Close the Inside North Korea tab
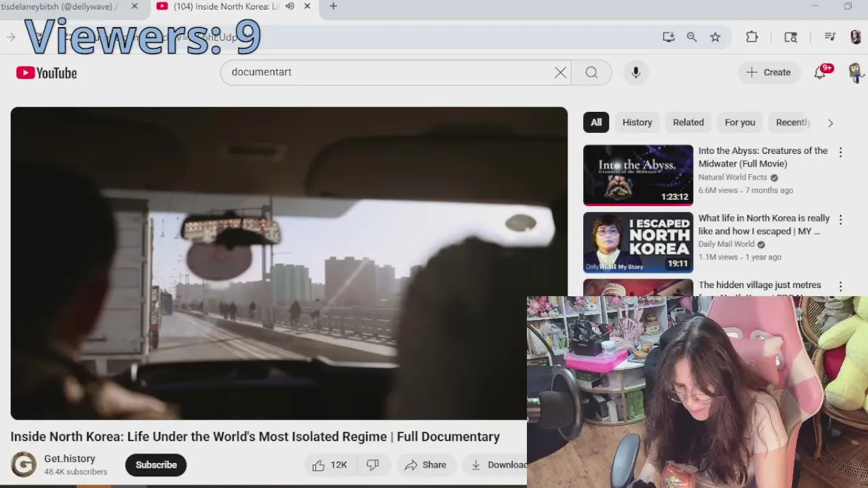Viewport: 868px width, 488px height. (x=307, y=6)
